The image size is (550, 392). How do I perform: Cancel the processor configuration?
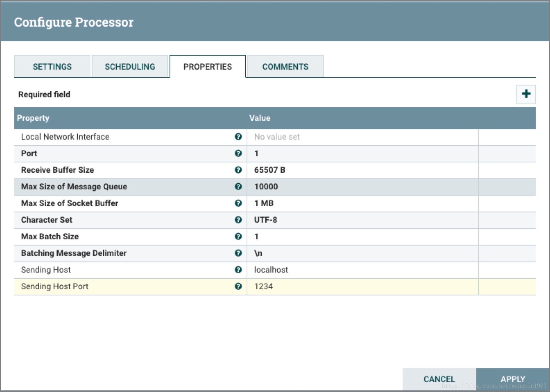coord(439,379)
